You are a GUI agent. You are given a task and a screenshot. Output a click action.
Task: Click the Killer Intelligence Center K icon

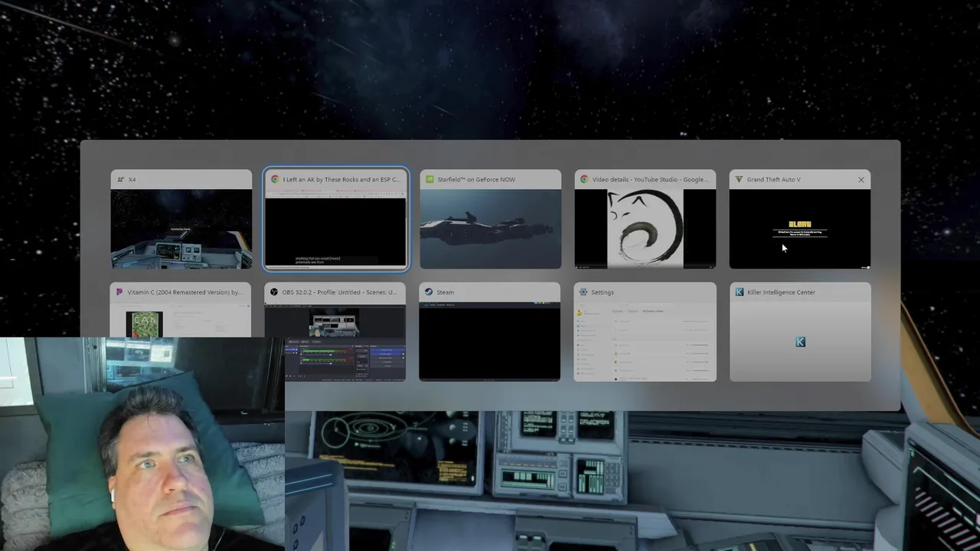click(739, 292)
